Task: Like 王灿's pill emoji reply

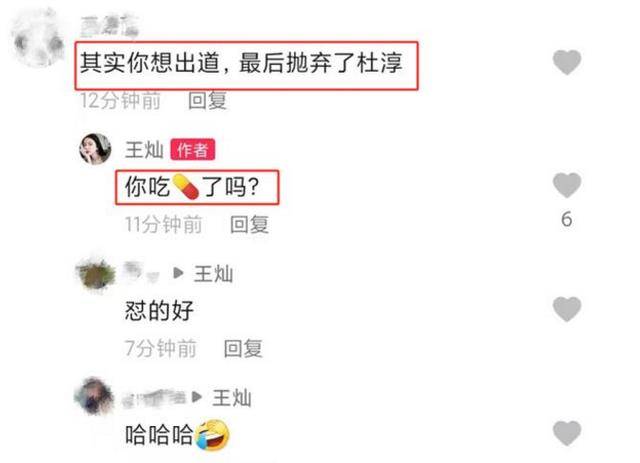Action: (x=567, y=185)
